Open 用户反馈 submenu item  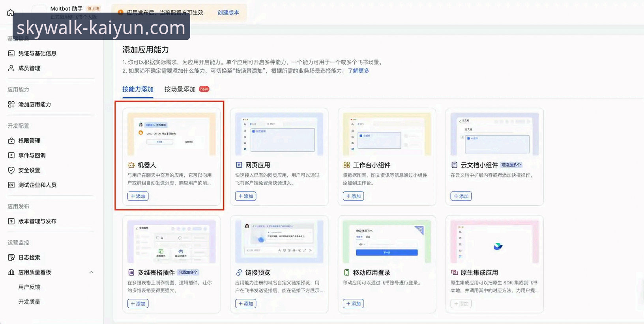[x=29, y=287]
